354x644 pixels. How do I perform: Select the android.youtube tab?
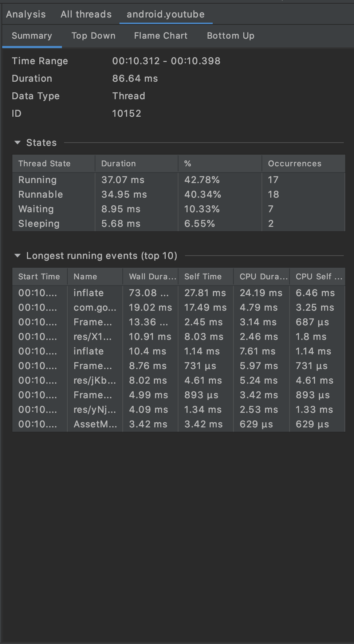pos(166,14)
